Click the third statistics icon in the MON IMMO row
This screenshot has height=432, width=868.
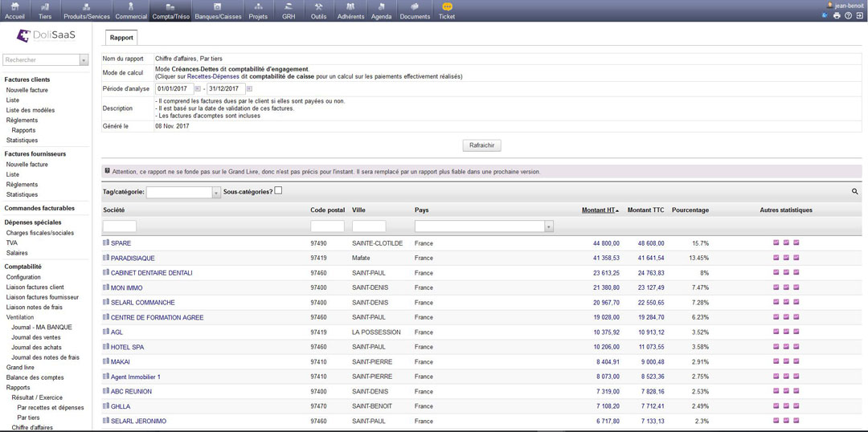click(x=796, y=287)
